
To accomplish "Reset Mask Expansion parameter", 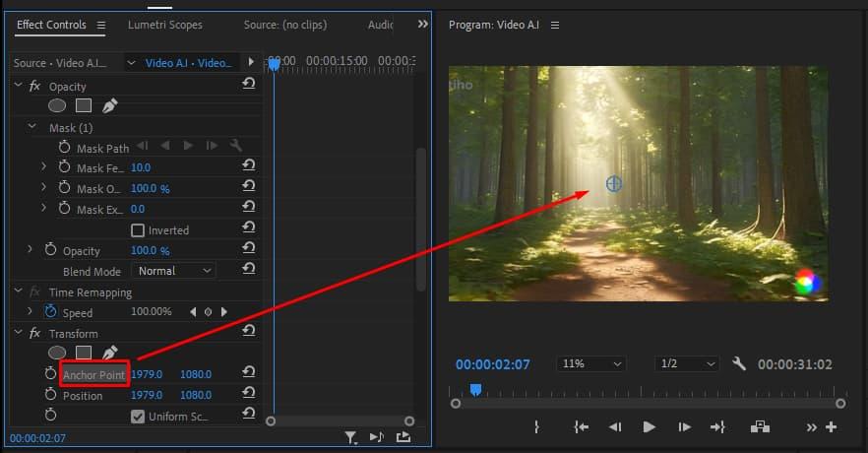I will (x=249, y=206).
